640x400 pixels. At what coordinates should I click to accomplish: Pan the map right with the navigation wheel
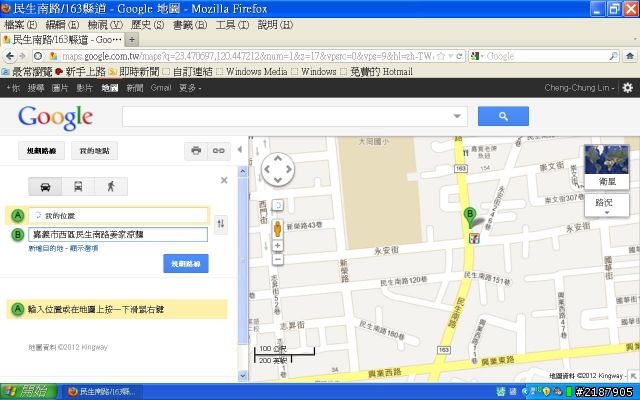[x=289, y=169]
